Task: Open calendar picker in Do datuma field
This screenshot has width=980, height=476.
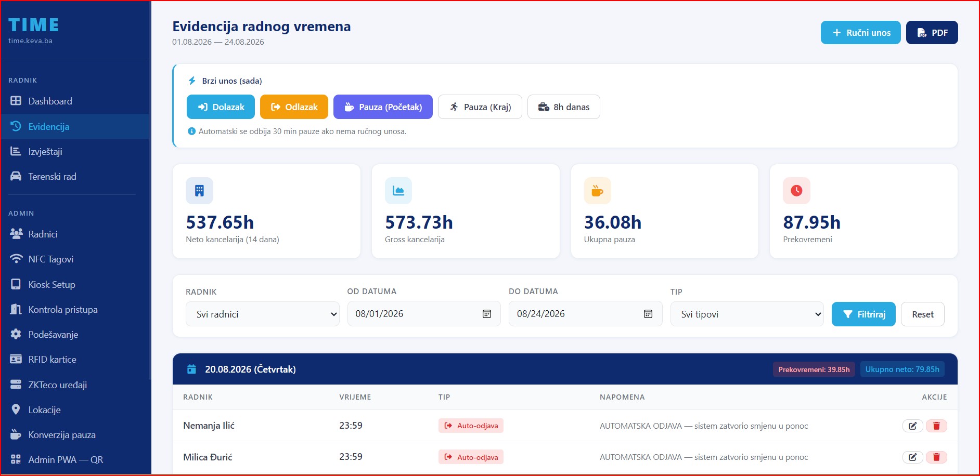Action: pos(648,314)
